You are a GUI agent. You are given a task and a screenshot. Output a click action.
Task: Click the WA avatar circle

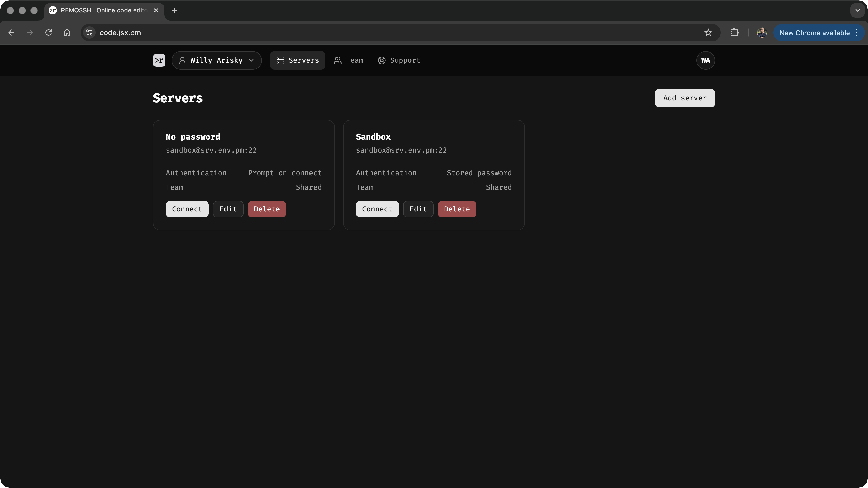tap(705, 60)
